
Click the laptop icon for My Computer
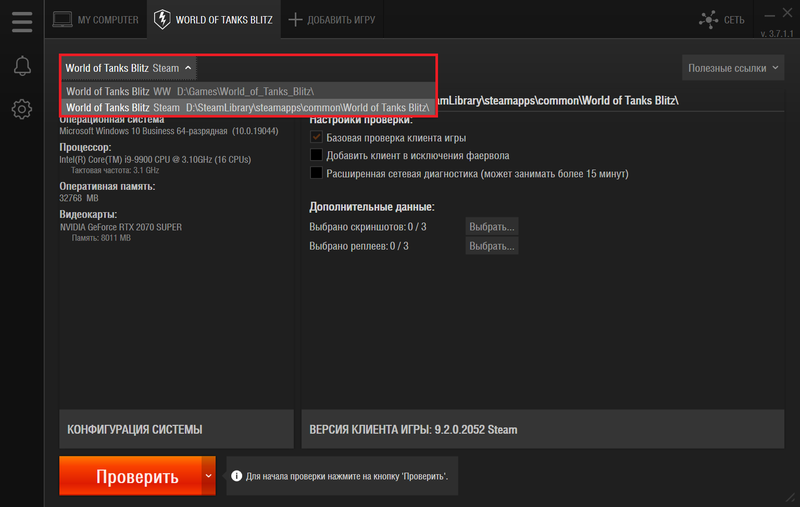point(62,19)
